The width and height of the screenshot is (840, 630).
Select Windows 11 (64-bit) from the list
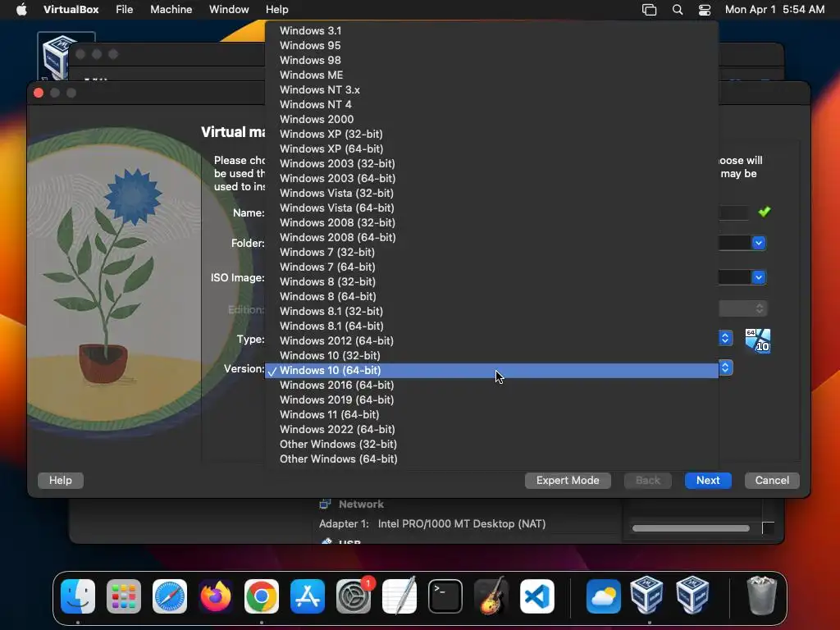coord(491,414)
